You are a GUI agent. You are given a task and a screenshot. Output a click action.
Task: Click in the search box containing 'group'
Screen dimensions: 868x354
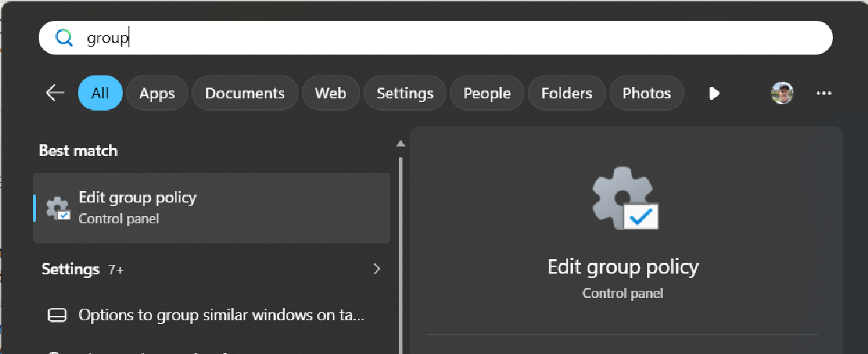(x=435, y=38)
